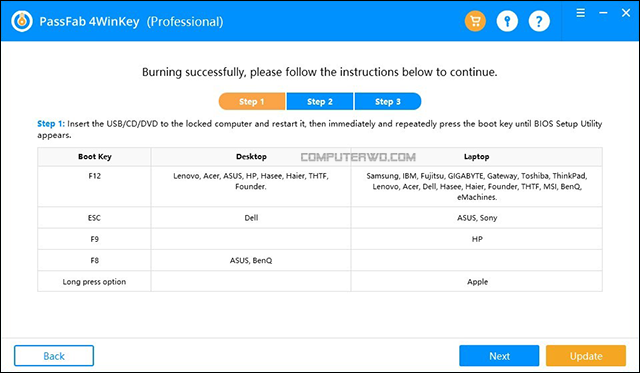The width and height of the screenshot is (640, 373).
Task: Click the Apple laptop cell
Action: pos(477,282)
